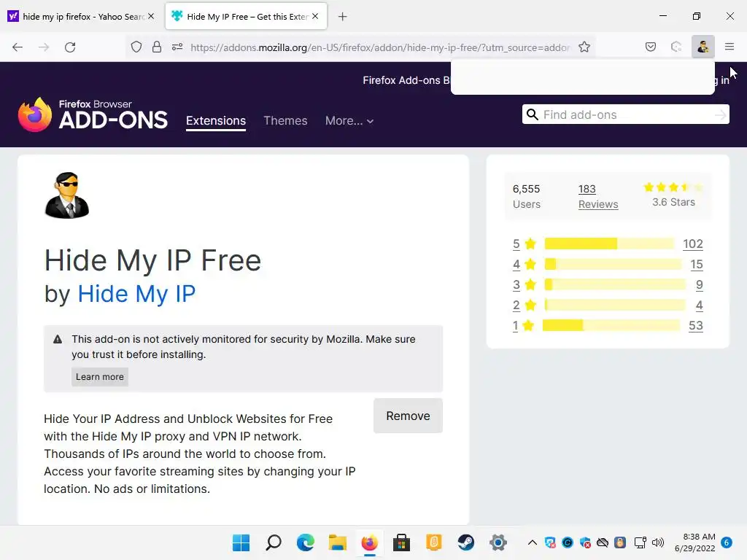Screen dimensions: 747x560
Task: Click Learn more about security monitoring
Action: click(99, 377)
